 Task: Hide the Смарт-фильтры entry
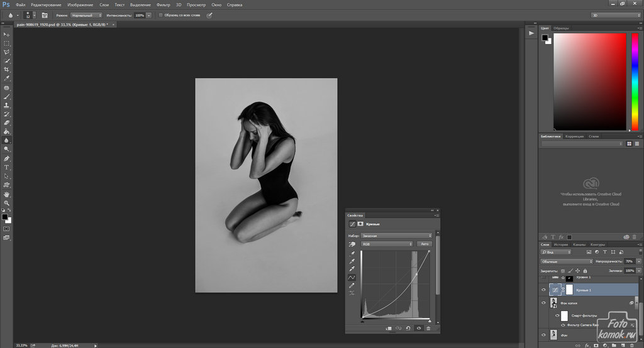(x=557, y=315)
